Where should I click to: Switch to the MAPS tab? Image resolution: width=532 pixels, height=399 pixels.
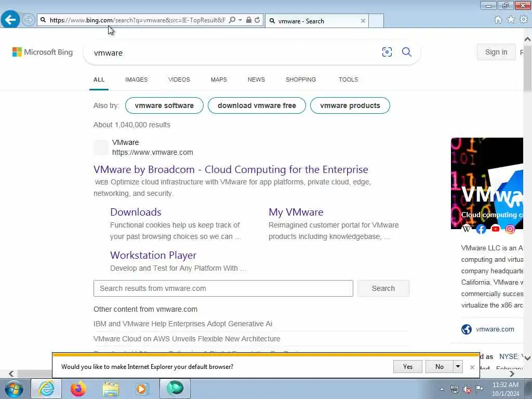click(219, 79)
